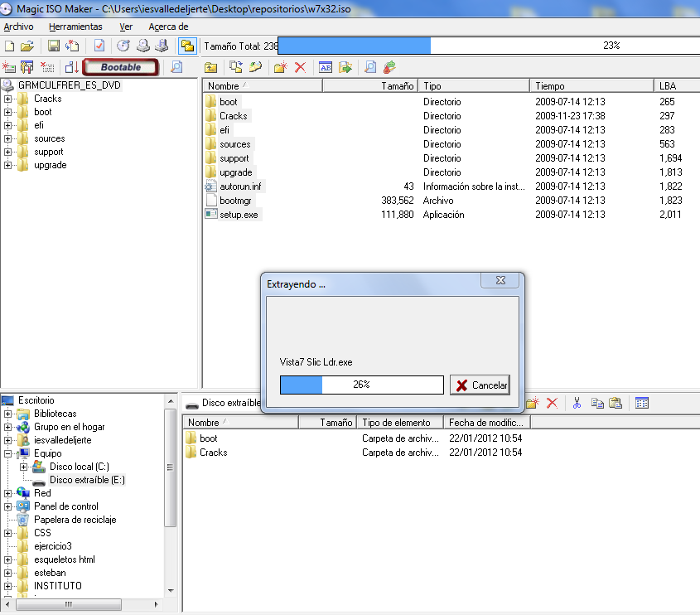This screenshot has height=615, width=700.
Task: Click the New image file icon
Action: (x=10, y=46)
